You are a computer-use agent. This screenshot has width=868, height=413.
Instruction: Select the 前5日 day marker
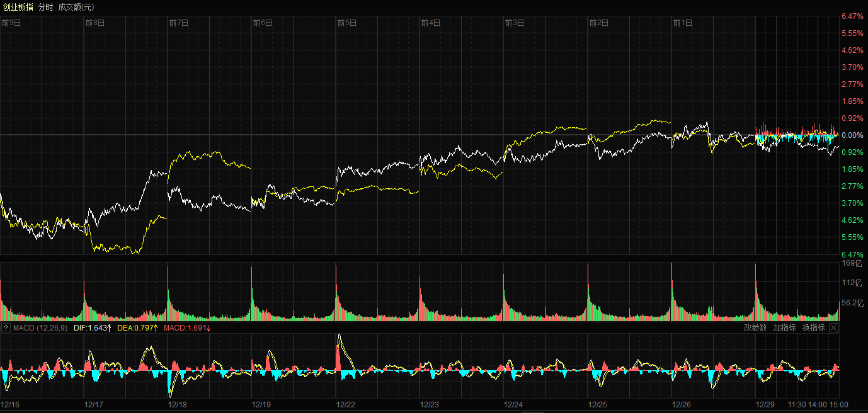(347, 23)
